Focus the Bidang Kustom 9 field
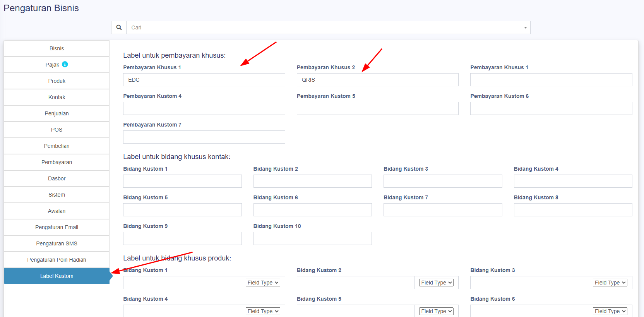Screen dimensions: 644x317 tap(182, 238)
